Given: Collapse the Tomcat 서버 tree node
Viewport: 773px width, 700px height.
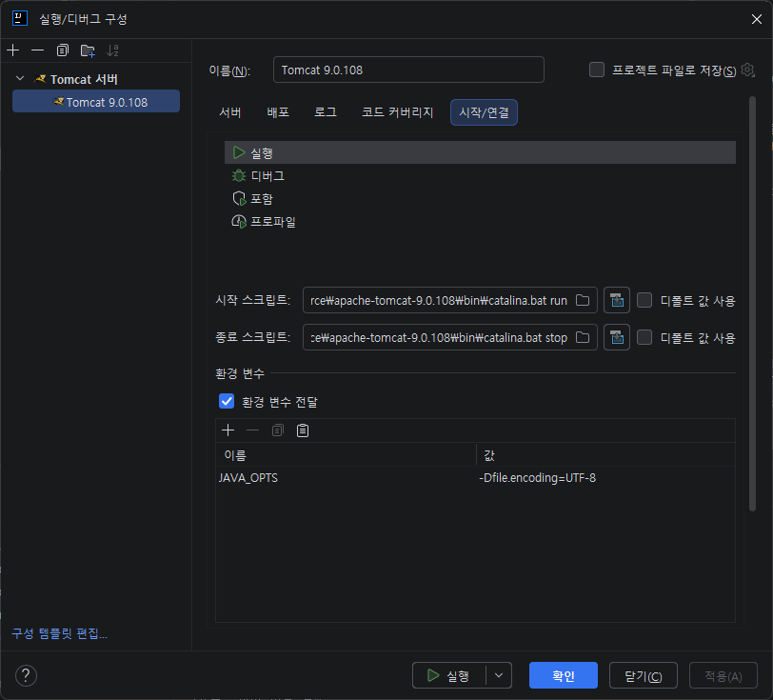Looking at the screenshot, I should (x=20, y=78).
